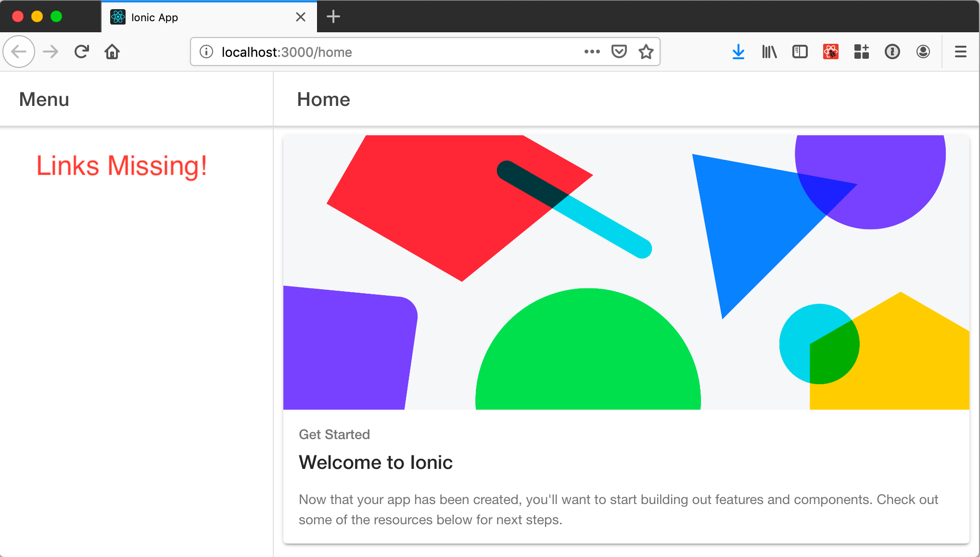Open the hamburger application menu

click(960, 52)
